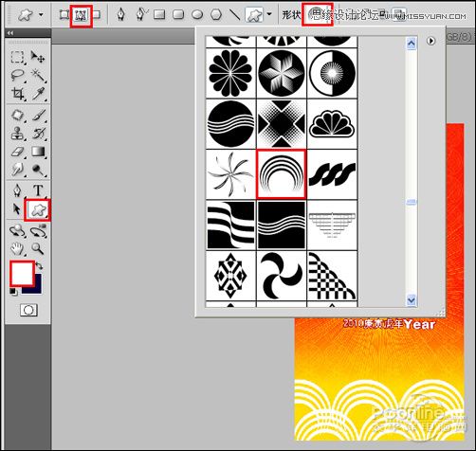The height and width of the screenshot is (451, 476).
Task: Enable Fill Pixels mode in options bar
Action: pos(97,14)
